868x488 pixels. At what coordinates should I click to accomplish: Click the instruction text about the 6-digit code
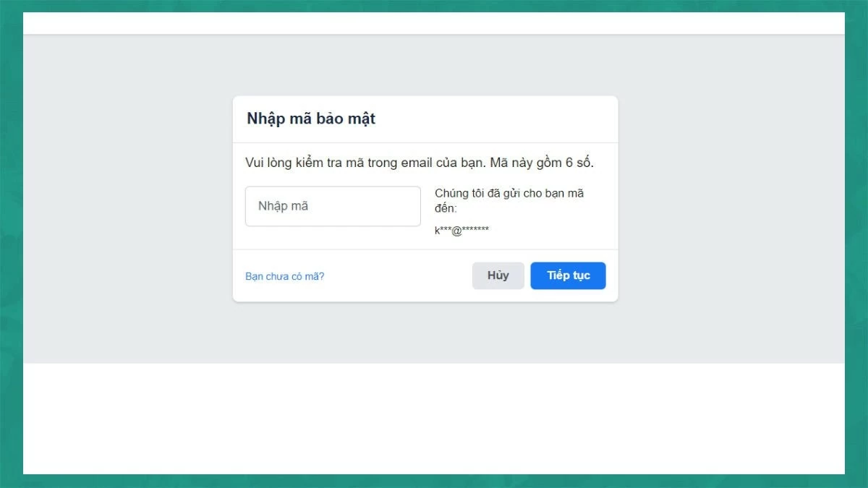click(418, 163)
